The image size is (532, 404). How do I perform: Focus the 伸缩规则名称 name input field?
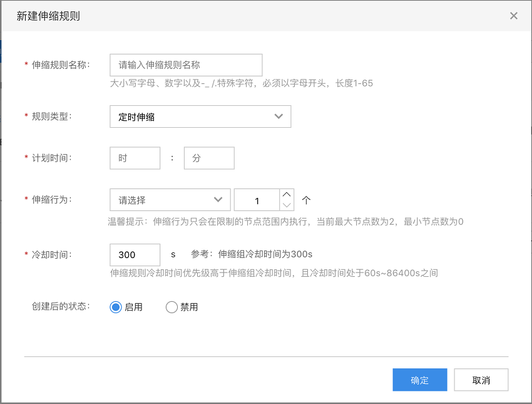[186, 65]
